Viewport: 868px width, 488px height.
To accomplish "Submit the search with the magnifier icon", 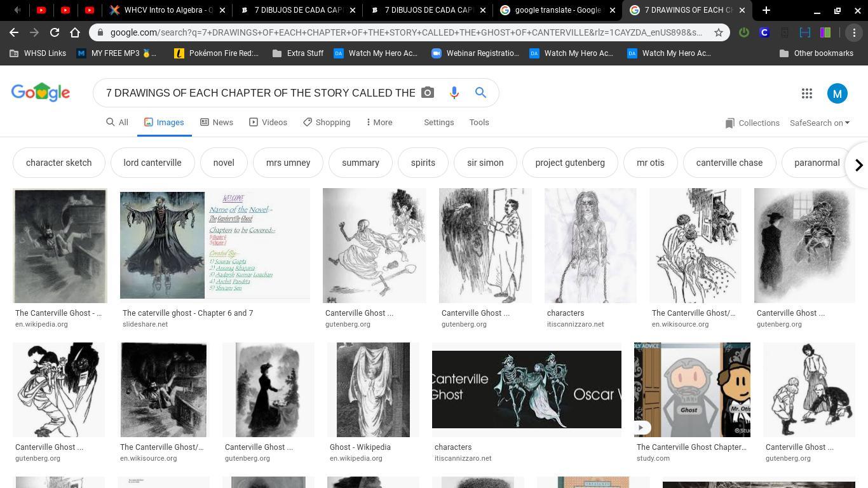I will [481, 93].
